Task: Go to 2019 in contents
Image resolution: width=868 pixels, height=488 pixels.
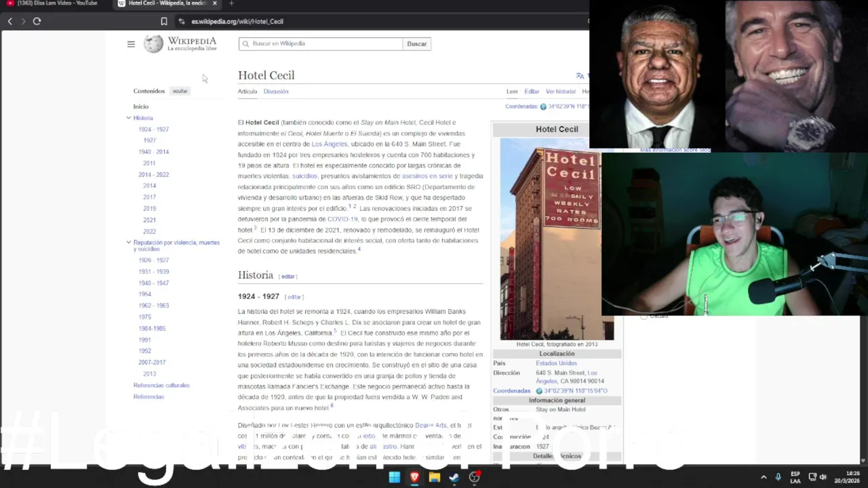Action: coord(149,209)
